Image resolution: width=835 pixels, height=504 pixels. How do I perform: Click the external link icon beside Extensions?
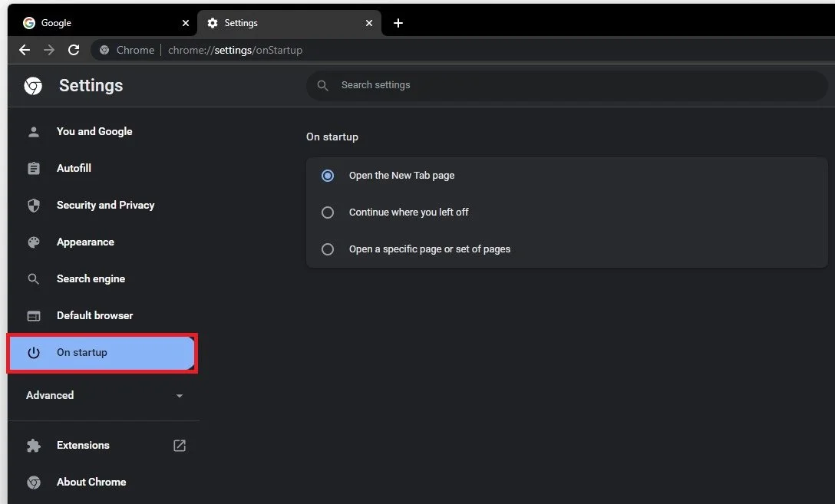(180, 446)
